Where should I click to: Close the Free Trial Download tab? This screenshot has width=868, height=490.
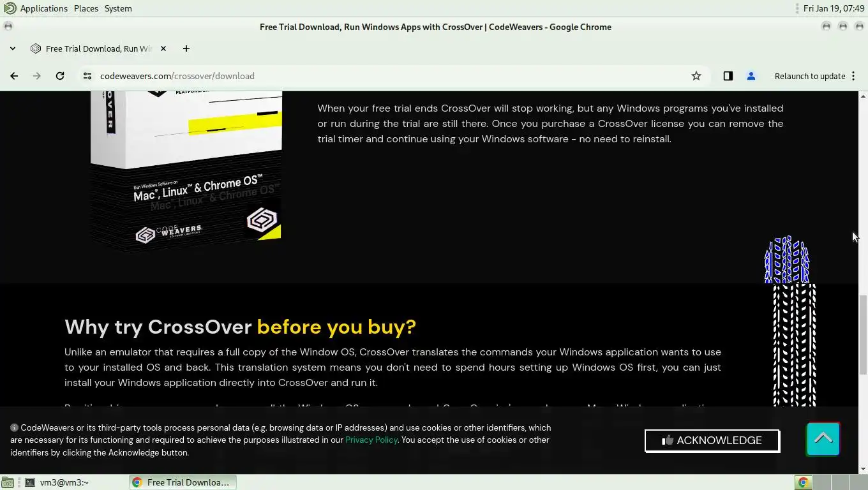point(163,48)
